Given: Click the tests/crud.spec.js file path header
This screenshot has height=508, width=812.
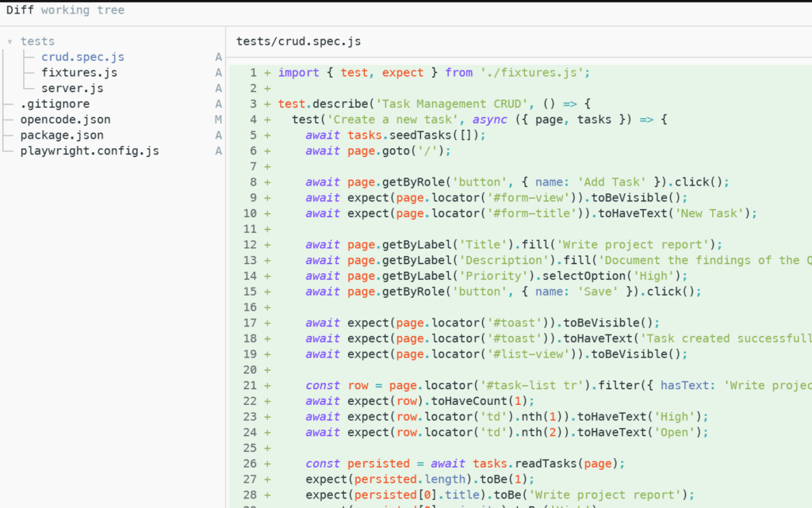Looking at the screenshot, I should coord(298,41).
